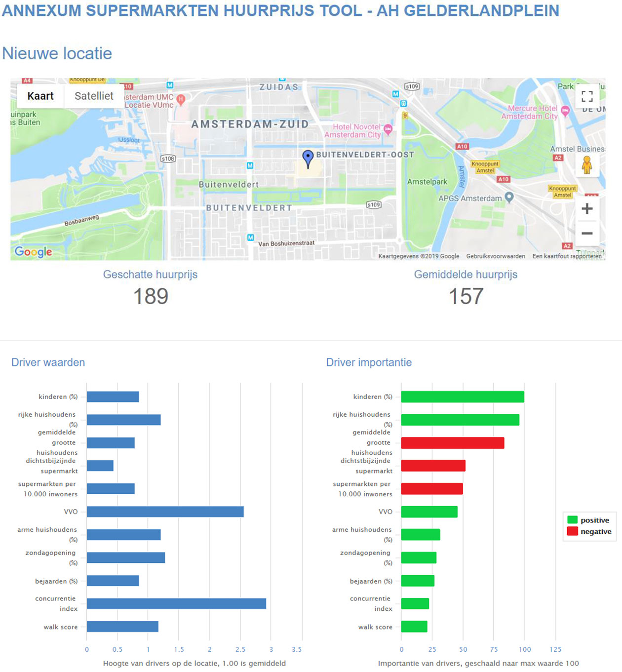Click Geschatte huurprijs value 189
The image size is (622, 672).
[151, 296]
